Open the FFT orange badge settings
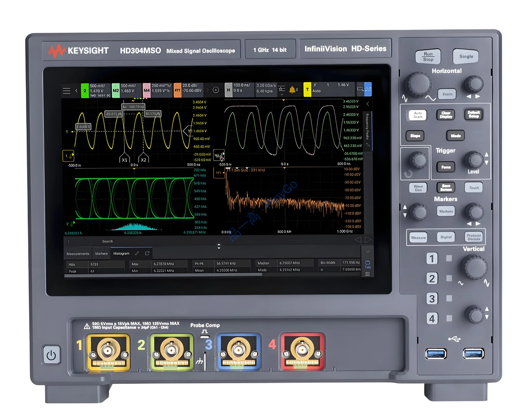The width and height of the screenshot is (525, 420). (178, 90)
